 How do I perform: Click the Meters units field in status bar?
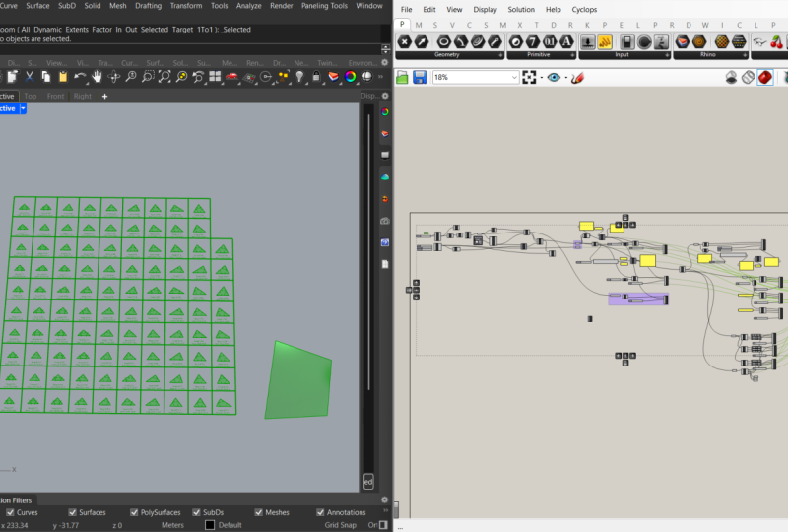(x=173, y=525)
